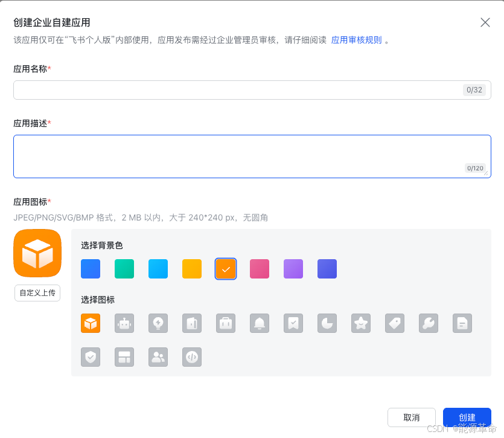Viewport: 504px width, 438px height.
Task: Select the bell notification icon
Action: (x=260, y=323)
